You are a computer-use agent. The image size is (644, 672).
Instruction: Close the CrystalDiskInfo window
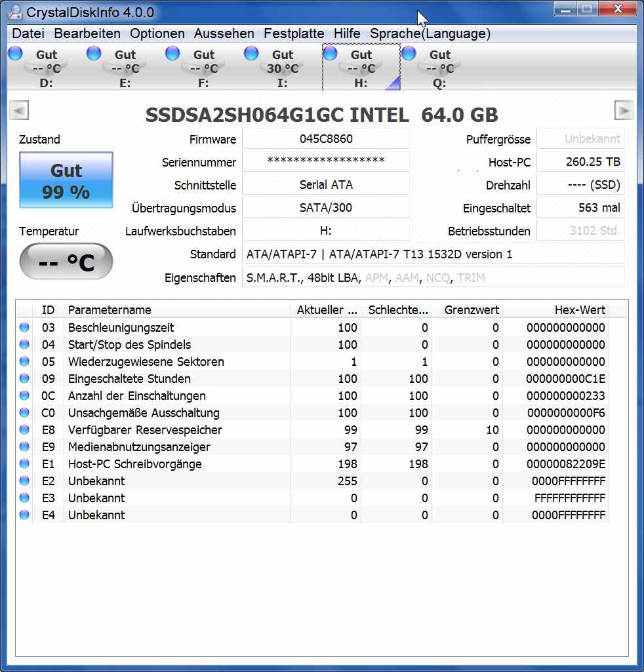point(618,9)
